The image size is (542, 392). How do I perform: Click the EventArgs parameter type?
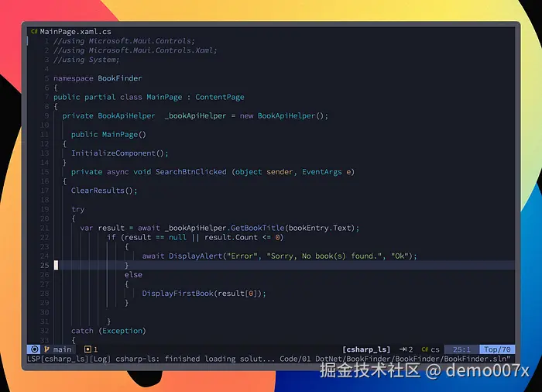click(322, 172)
